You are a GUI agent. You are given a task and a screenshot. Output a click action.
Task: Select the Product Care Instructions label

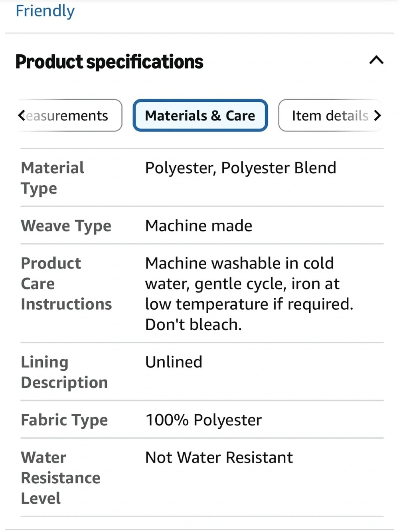coord(66,284)
